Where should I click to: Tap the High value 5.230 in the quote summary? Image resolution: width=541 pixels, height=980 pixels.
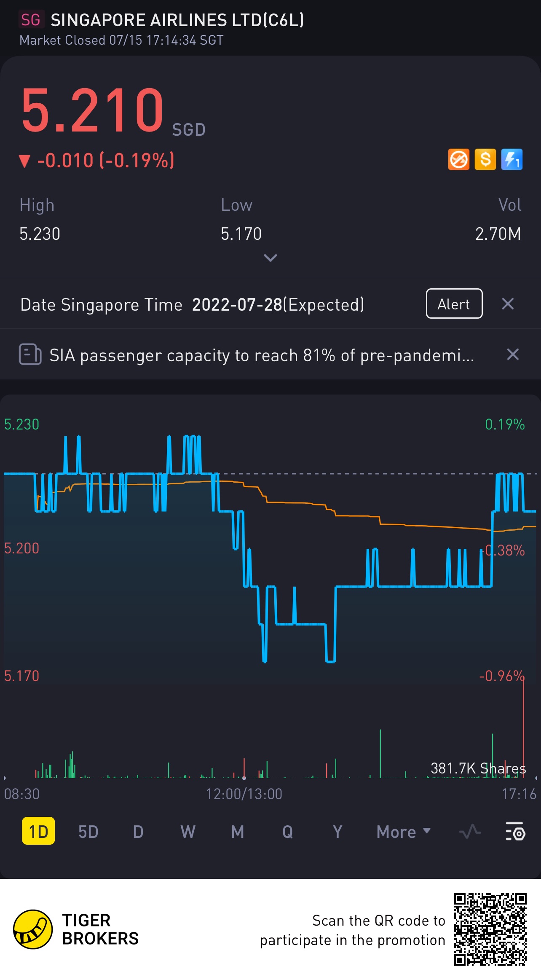[x=40, y=234]
